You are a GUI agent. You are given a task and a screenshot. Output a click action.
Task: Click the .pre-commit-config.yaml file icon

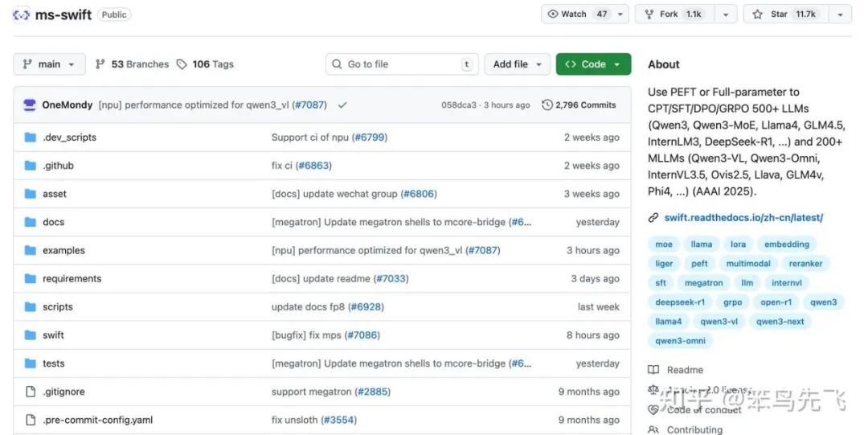[x=31, y=420]
